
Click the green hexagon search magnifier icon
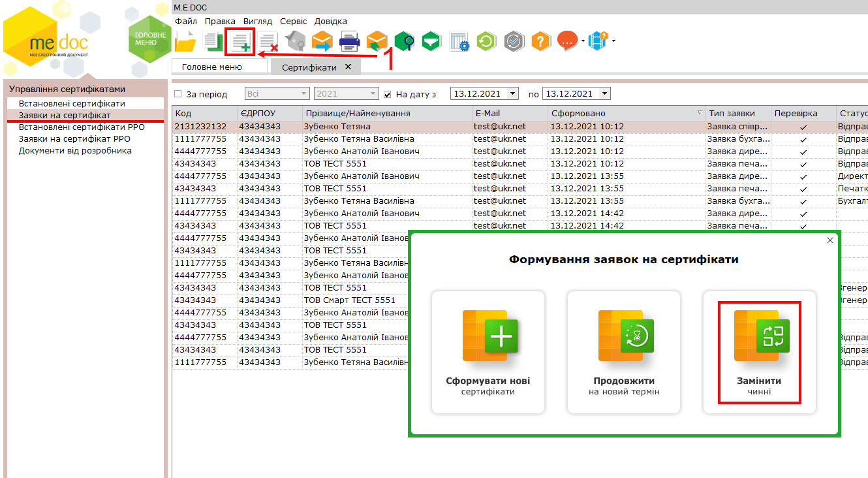click(x=404, y=42)
